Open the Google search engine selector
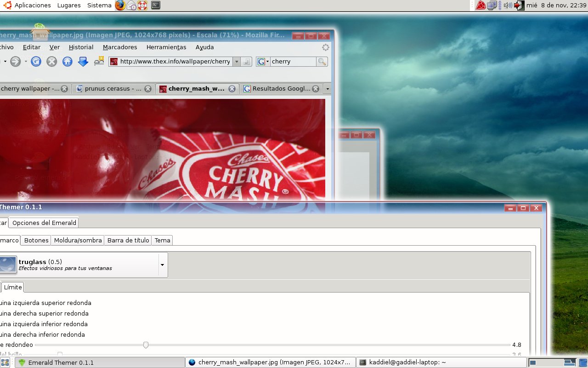Viewport: 588px width, 368px height. click(x=264, y=61)
